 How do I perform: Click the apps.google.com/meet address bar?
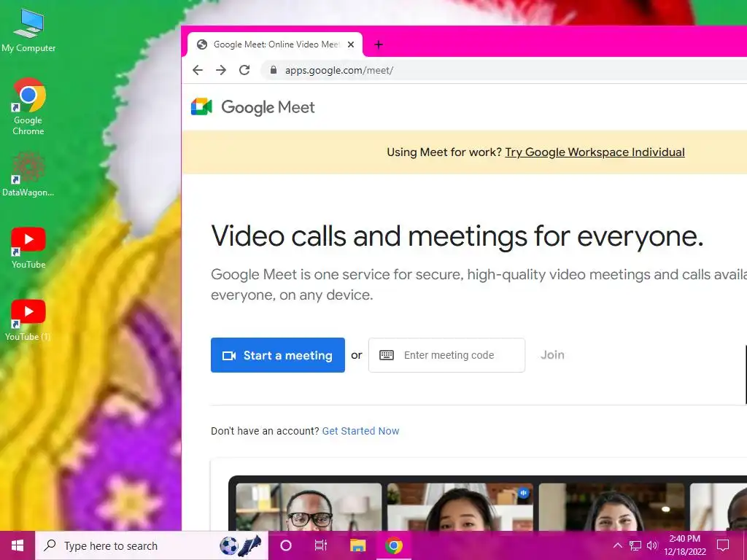505,71
